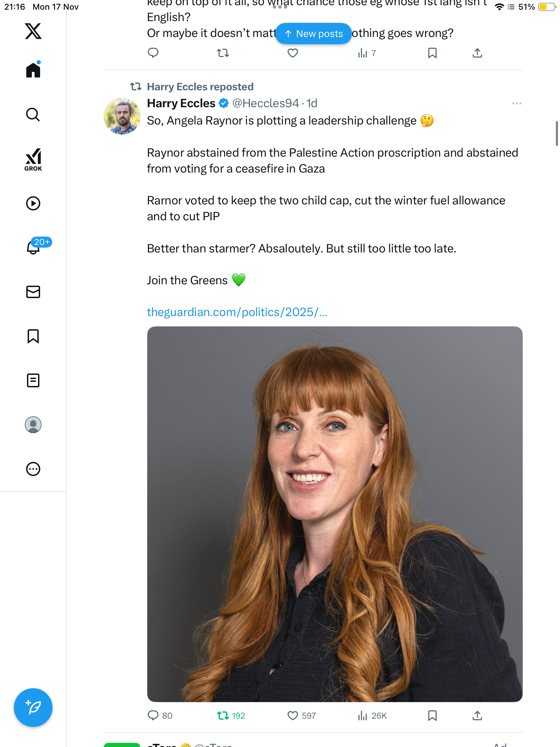Screen dimensions: 560x747
Task: Click the page scrollbar handle
Action: click(557, 133)
